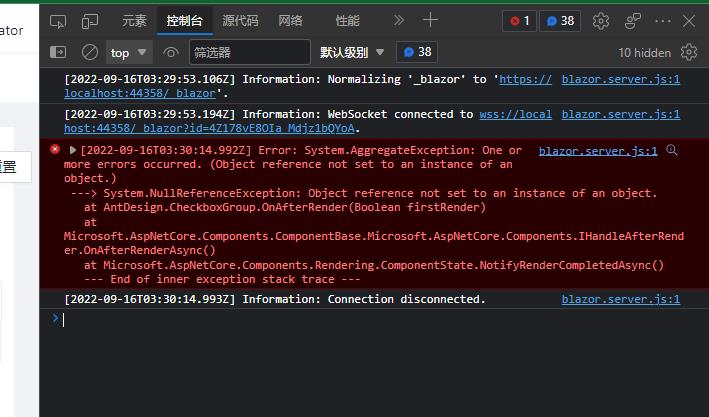
Task: Open DevTools settings gear in the top bar
Action: (601, 21)
